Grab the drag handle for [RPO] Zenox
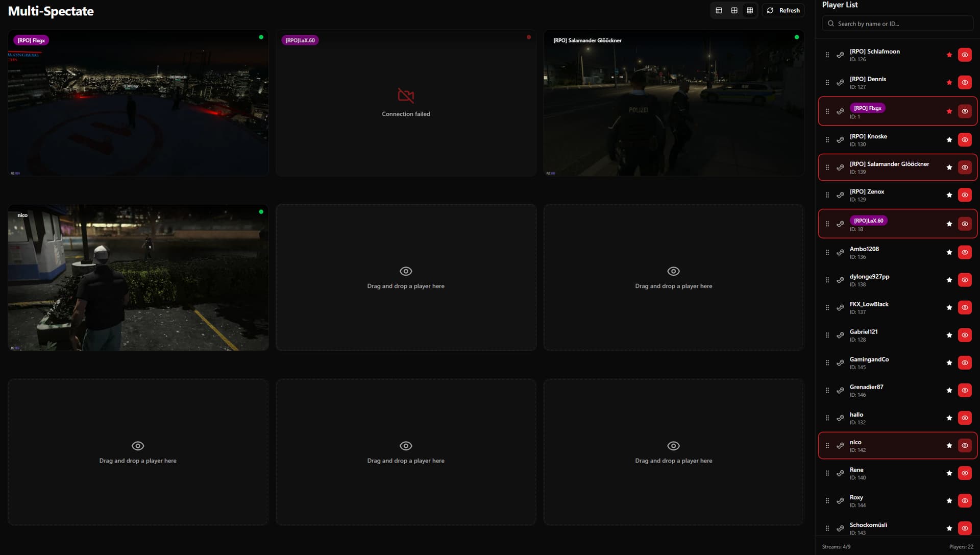980x555 pixels. (x=827, y=195)
